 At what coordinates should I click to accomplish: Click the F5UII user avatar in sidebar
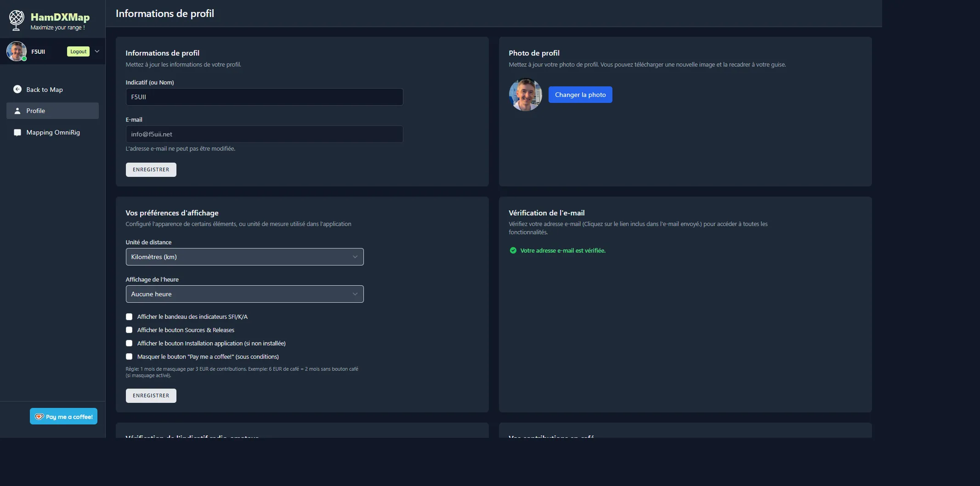click(x=17, y=51)
